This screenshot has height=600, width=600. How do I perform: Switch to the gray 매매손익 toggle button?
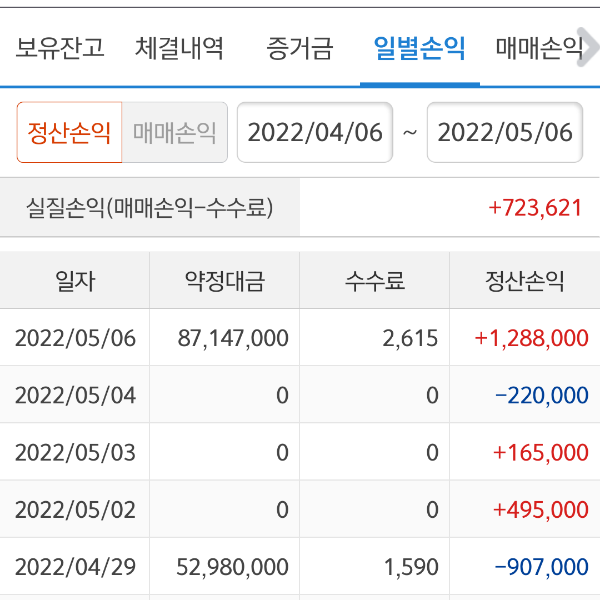(x=175, y=133)
